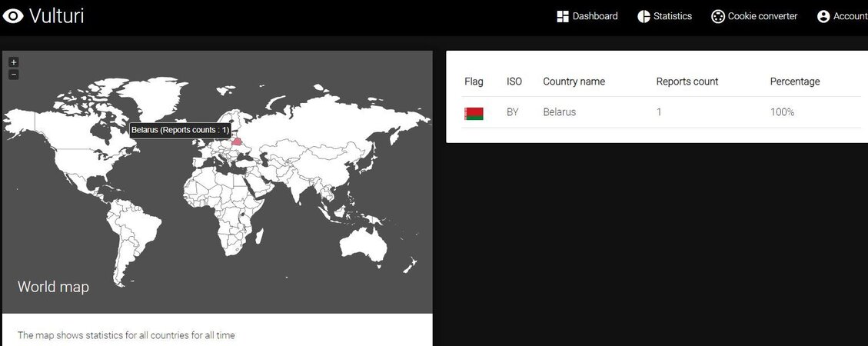Screen dimensions: 868x346
Task: Click the Cookie converter cookie icon
Action: (718, 17)
